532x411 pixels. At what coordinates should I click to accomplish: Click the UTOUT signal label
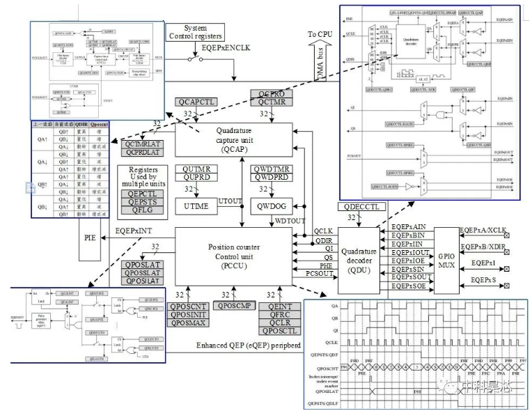click(230, 201)
